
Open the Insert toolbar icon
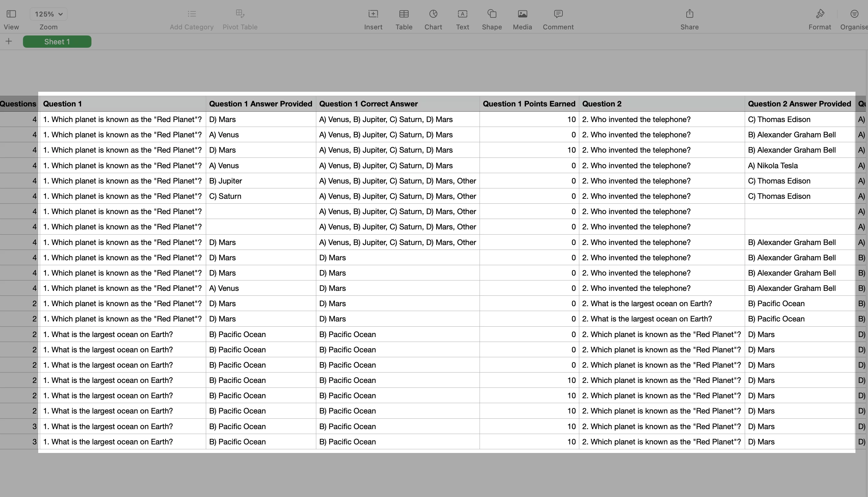(x=373, y=14)
